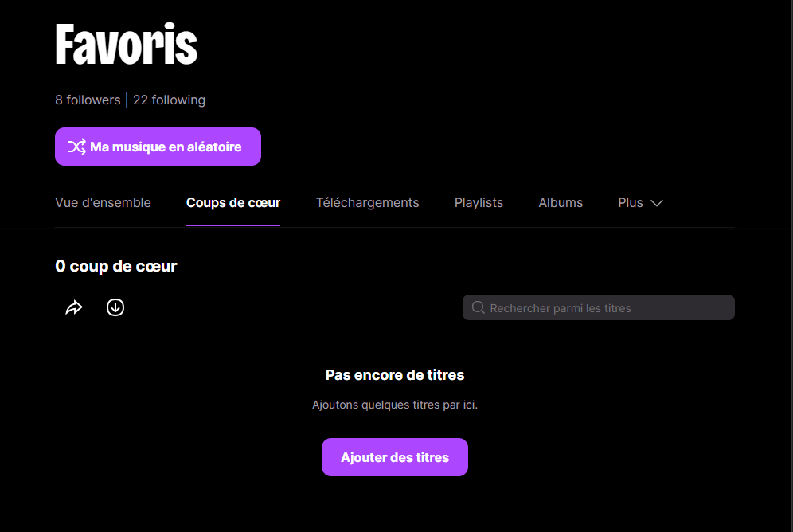Click the share arrow icon

click(74, 307)
